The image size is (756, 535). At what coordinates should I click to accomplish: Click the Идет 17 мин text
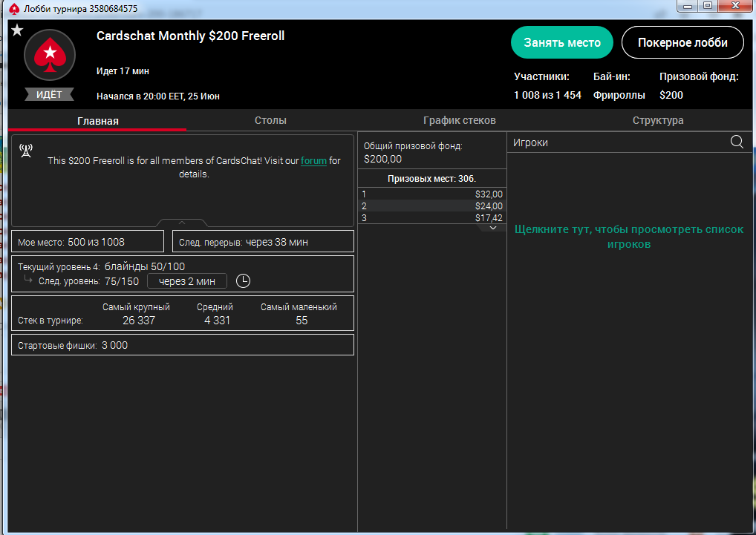[123, 70]
